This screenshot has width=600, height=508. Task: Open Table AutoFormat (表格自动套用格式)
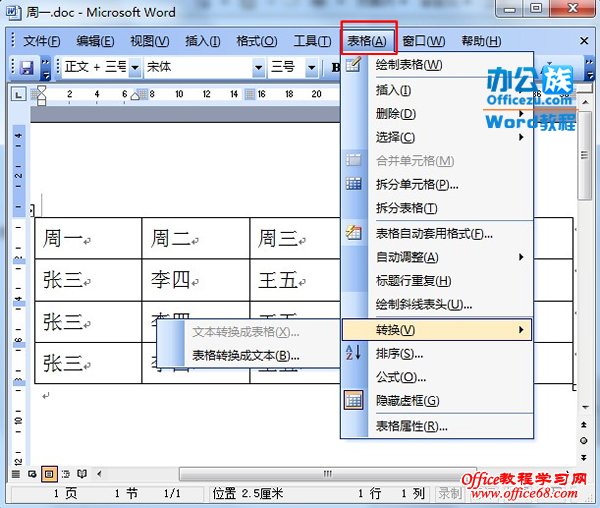433,233
